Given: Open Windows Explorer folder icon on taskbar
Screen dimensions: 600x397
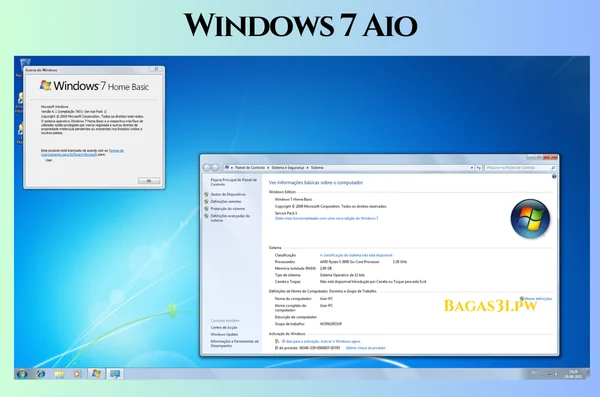Looking at the screenshot, I should click(x=59, y=374).
